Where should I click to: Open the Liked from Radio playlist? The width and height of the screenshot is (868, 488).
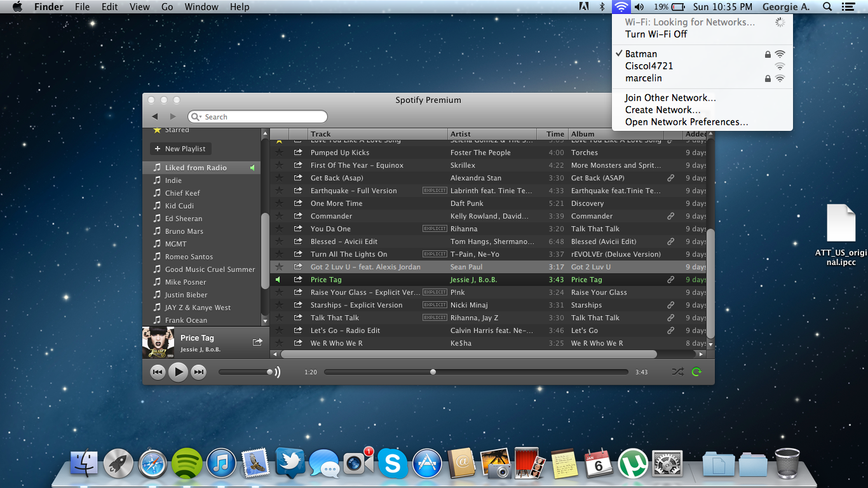201,168
